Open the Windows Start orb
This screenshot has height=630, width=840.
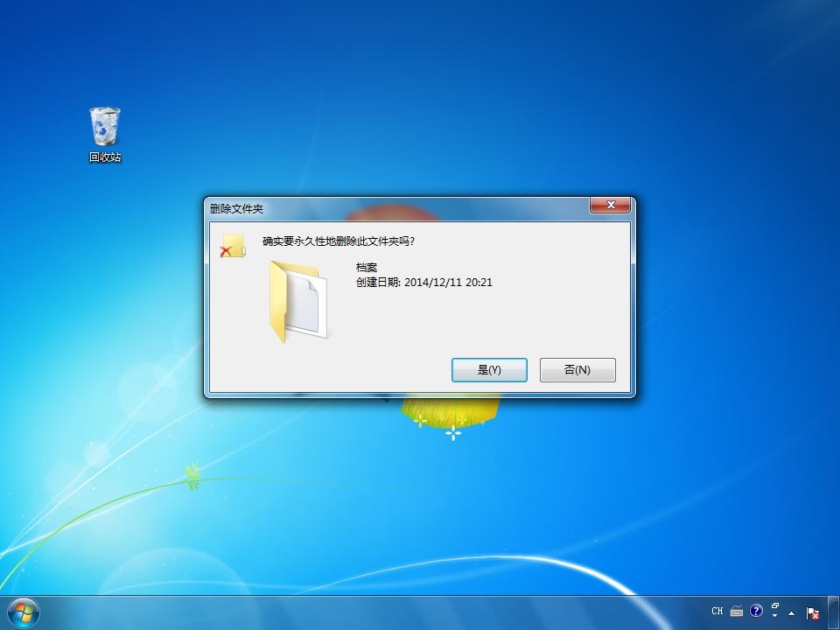tap(23, 612)
